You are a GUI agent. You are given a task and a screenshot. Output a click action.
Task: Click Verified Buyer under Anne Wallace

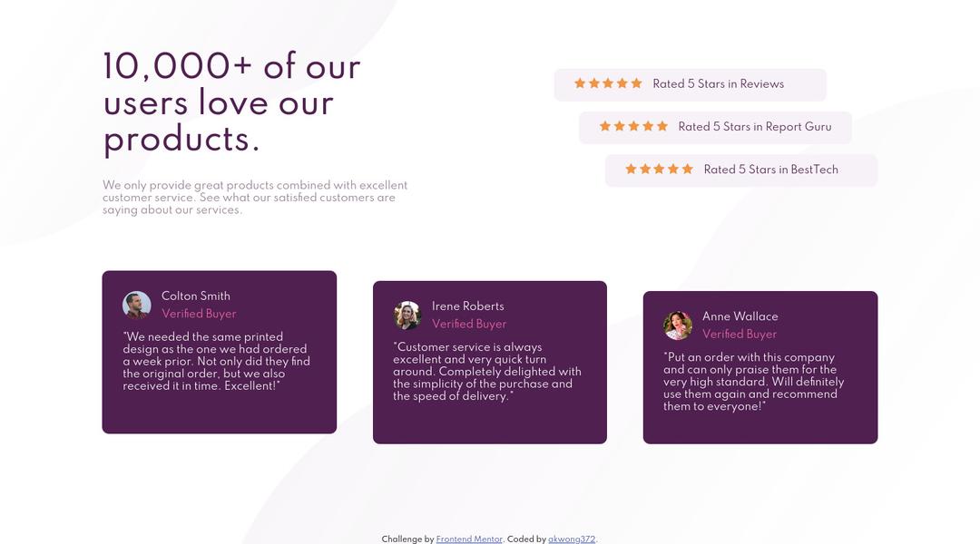(x=740, y=334)
